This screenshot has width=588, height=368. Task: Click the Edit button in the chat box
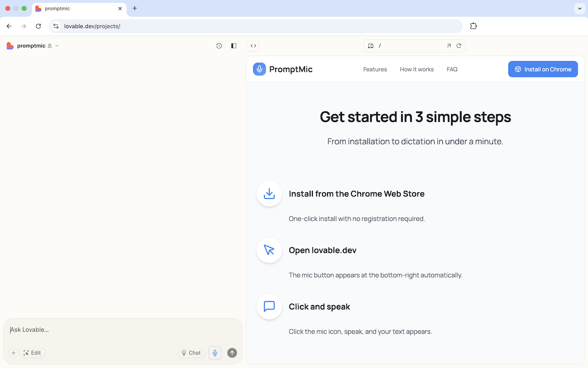pos(33,353)
